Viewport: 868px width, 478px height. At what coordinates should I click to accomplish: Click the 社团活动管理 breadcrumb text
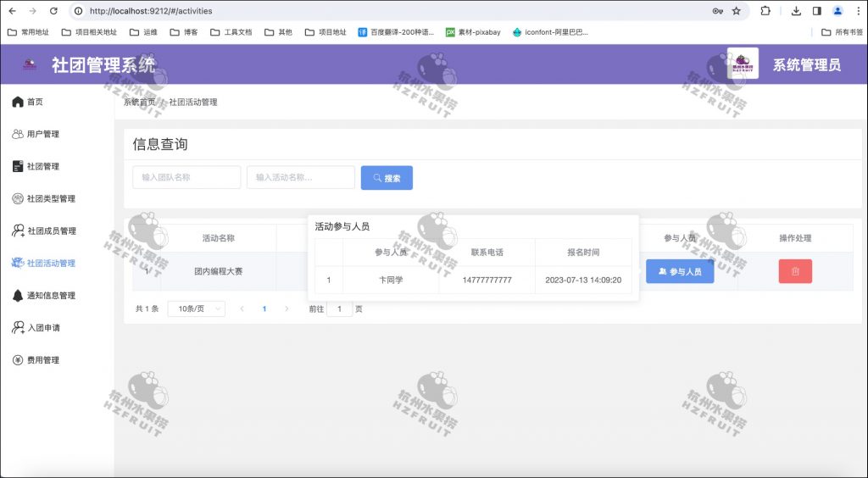193,102
